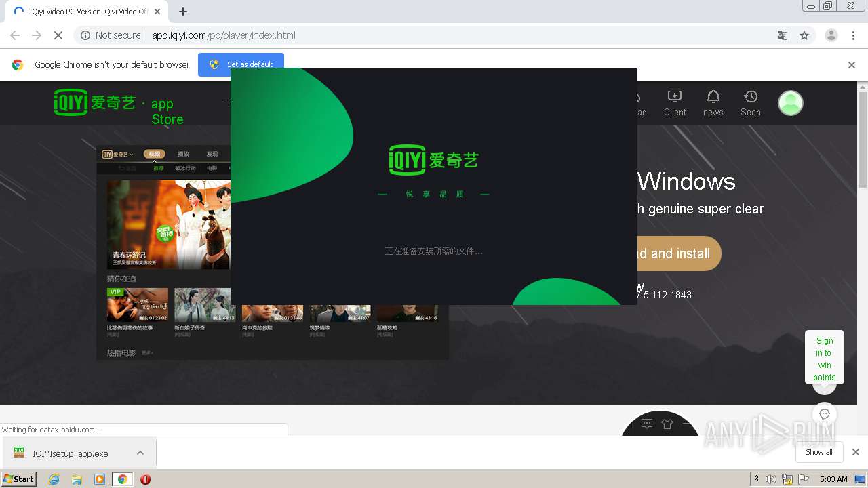Click the address bar URL field
This screenshot has width=868, height=488.
434,35
